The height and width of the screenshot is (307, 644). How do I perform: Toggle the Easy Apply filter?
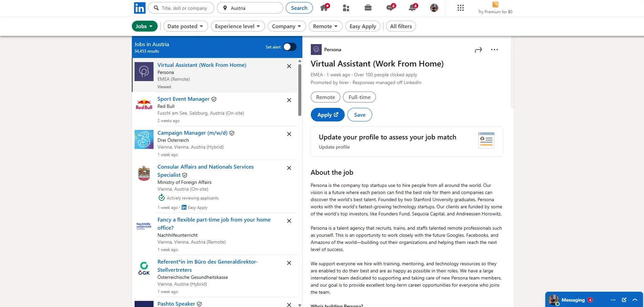pyautogui.click(x=363, y=26)
